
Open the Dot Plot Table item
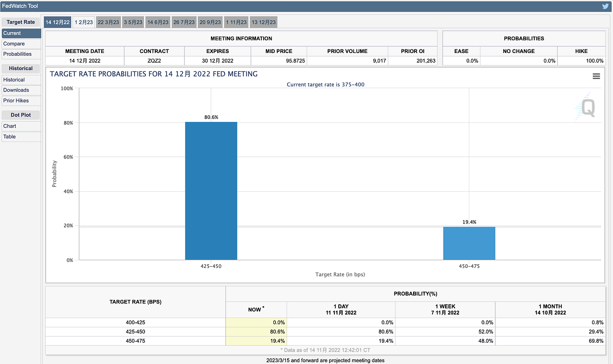pos(21,136)
